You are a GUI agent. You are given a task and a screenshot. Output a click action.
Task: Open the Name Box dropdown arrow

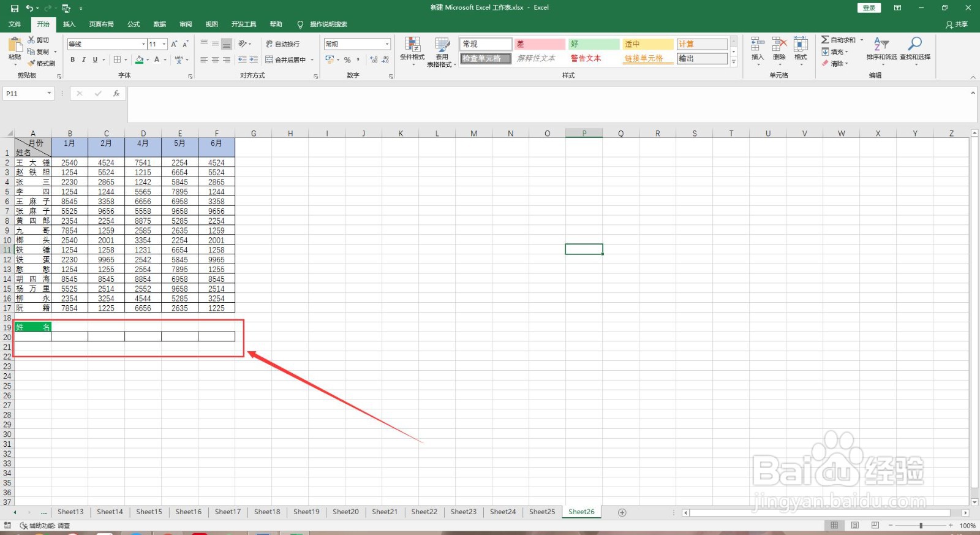click(49, 93)
